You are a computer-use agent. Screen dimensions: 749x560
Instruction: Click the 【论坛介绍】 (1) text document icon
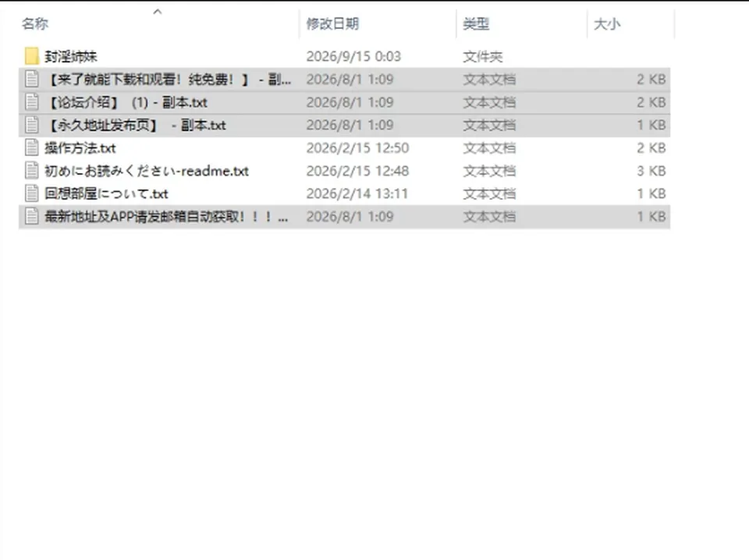[x=31, y=102]
